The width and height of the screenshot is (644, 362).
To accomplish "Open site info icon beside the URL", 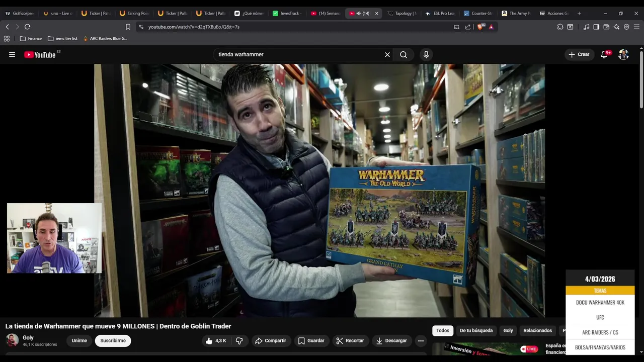I will click(141, 27).
